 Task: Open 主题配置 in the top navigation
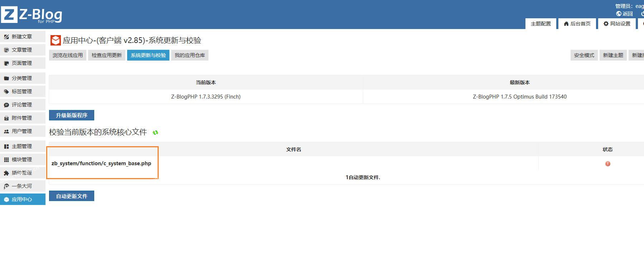pyautogui.click(x=541, y=24)
